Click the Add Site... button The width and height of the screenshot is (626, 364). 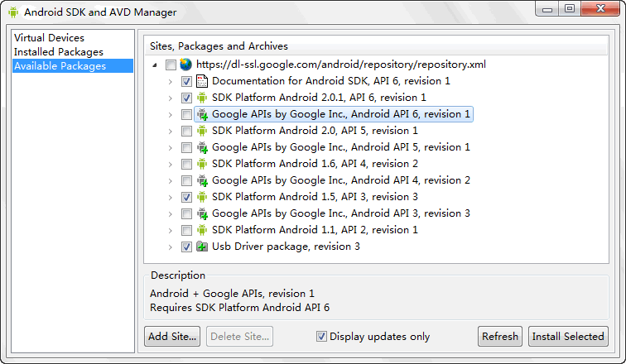[172, 337]
